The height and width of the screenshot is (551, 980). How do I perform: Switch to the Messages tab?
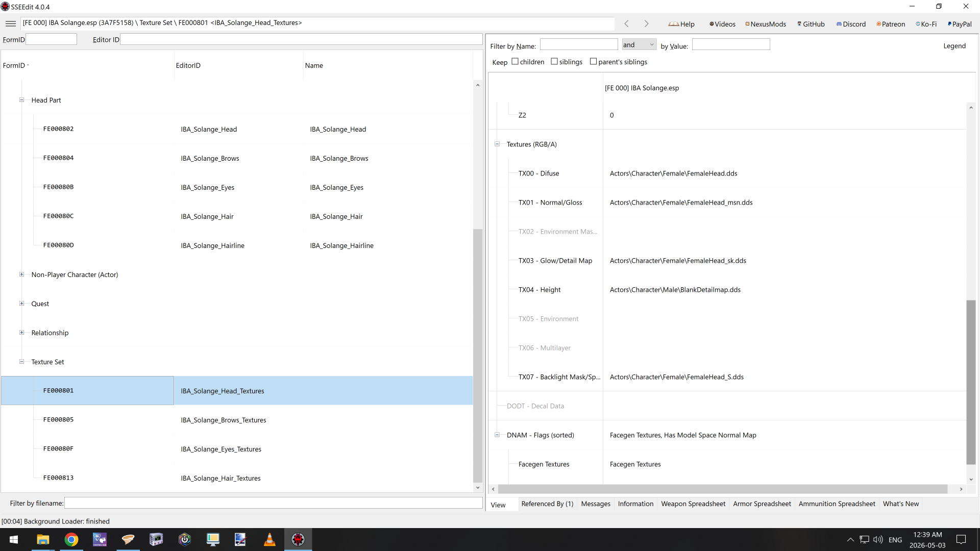pyautogui.click(x=596, y=504)
